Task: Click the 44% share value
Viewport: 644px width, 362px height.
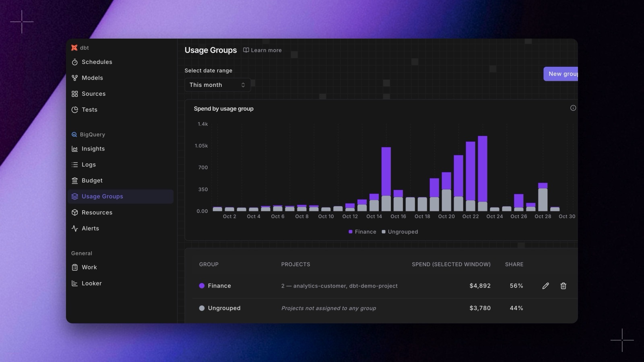Action: tap(516, 308)
